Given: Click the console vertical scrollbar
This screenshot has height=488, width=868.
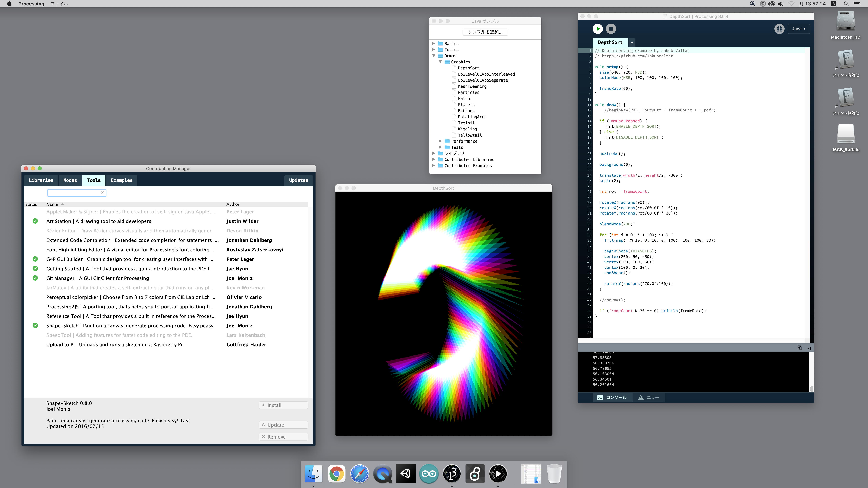Looking at the screenshot, I should (811, 389).
